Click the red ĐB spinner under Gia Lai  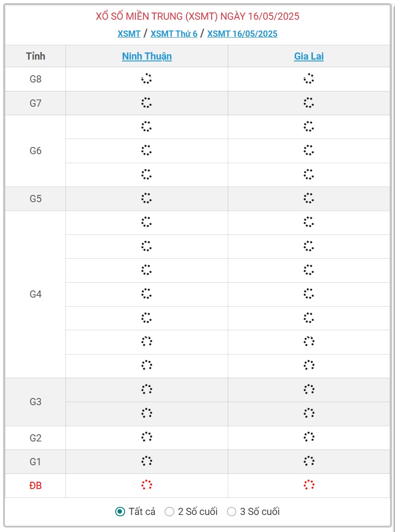click(309, 485)
